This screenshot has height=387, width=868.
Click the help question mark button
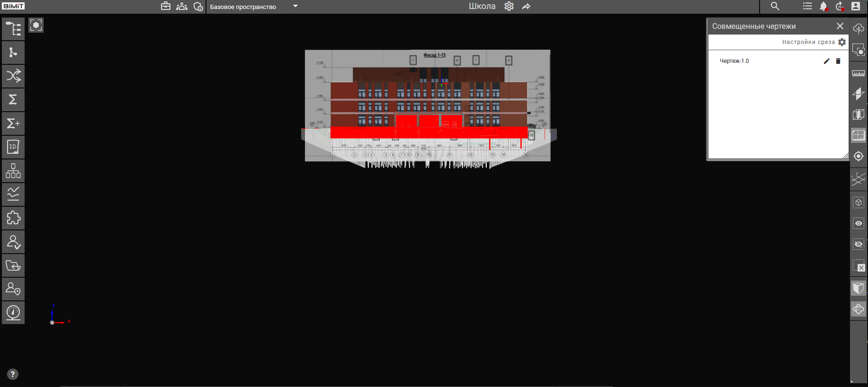pyautogui.click(x=13, y=374)
